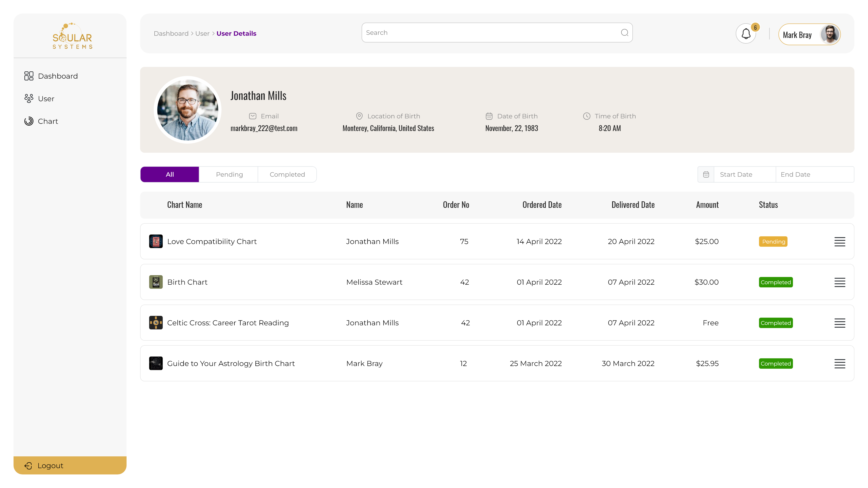Click the calendar icon beside Start Date
Screen dimensions: 868x488
coord(706,174)
